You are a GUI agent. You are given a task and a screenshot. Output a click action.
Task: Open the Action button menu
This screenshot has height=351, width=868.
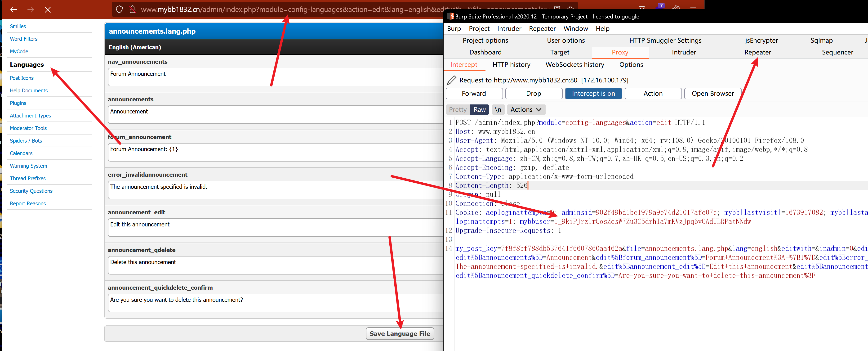click(x=653, y=93)
